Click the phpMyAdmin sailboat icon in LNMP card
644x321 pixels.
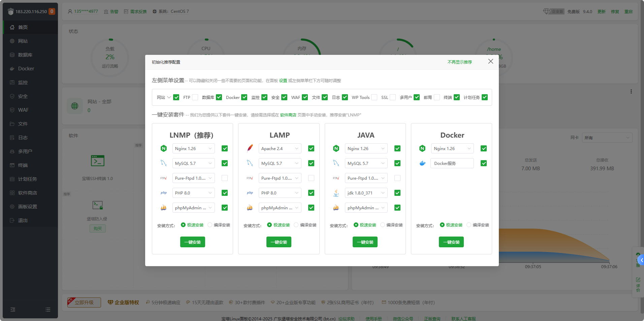click(x=164, y=208)
